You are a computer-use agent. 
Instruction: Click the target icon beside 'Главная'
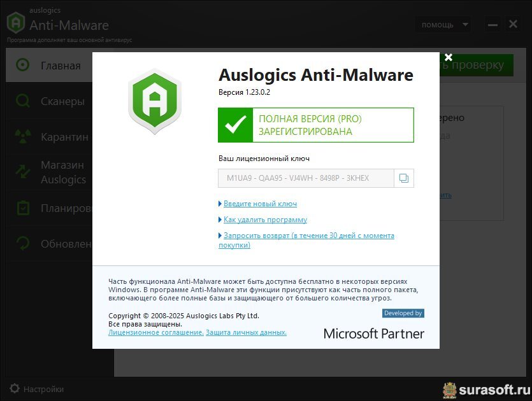pyautogui.click(x=23, y=65)
